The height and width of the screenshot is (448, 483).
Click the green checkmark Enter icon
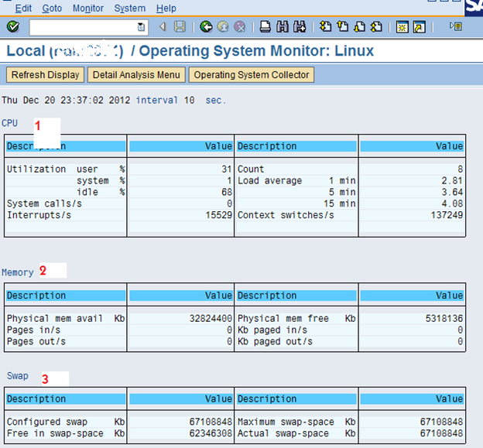pyautogui.click(x=13, y=27)
